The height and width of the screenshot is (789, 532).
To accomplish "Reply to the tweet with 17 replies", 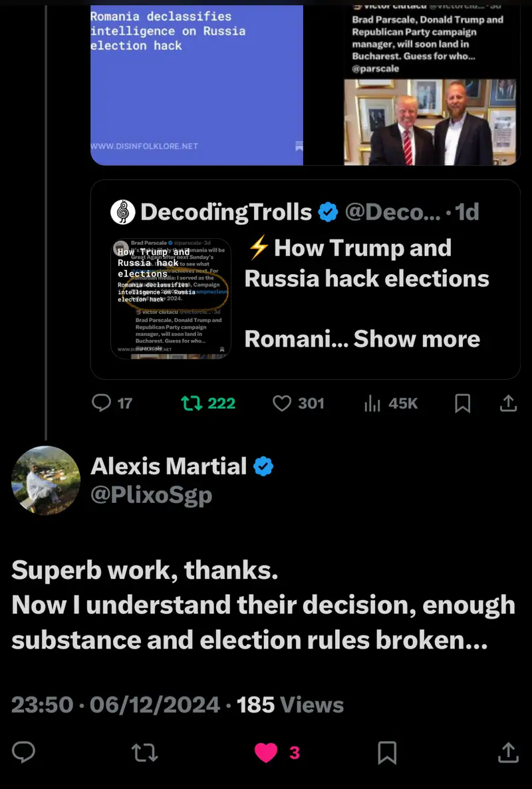I will pos(101,403).
